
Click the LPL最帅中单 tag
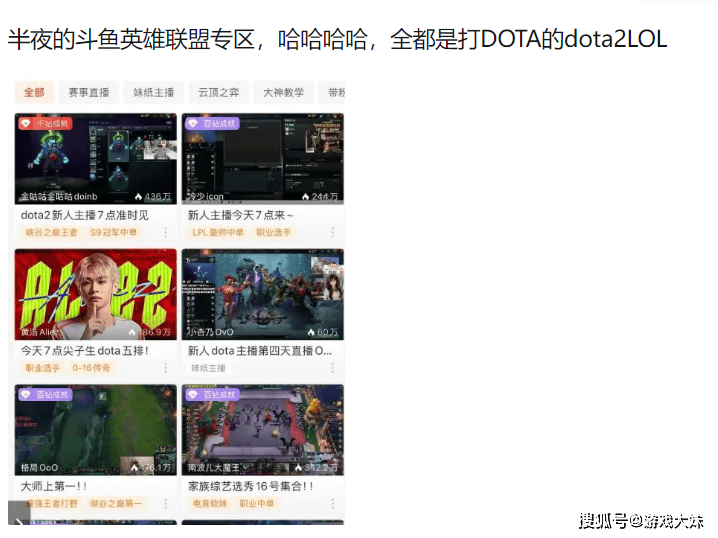click(218, 232)
